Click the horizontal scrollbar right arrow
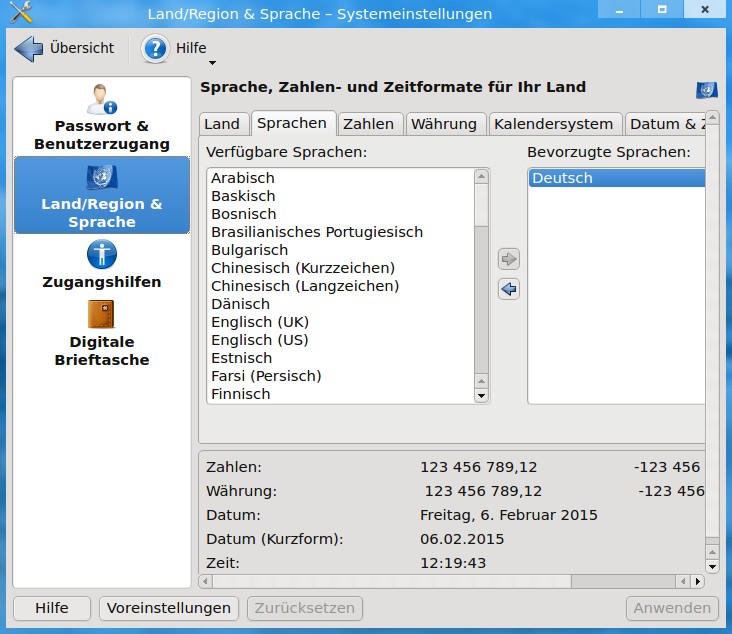Image resolution: width=732 pixels, height=634 pixels. (x=697, y=582)
